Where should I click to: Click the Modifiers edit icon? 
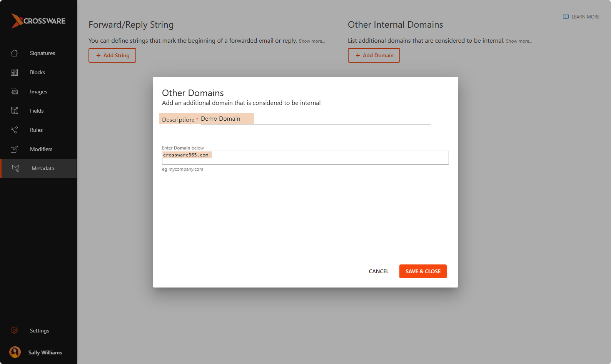coord(14,149)
